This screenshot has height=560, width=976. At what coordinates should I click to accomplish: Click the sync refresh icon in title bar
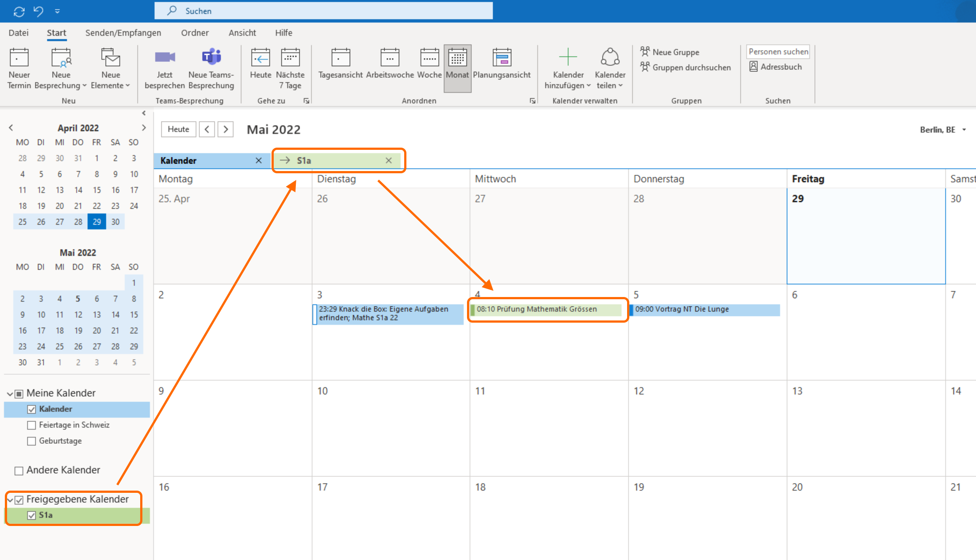coord(19,11)
